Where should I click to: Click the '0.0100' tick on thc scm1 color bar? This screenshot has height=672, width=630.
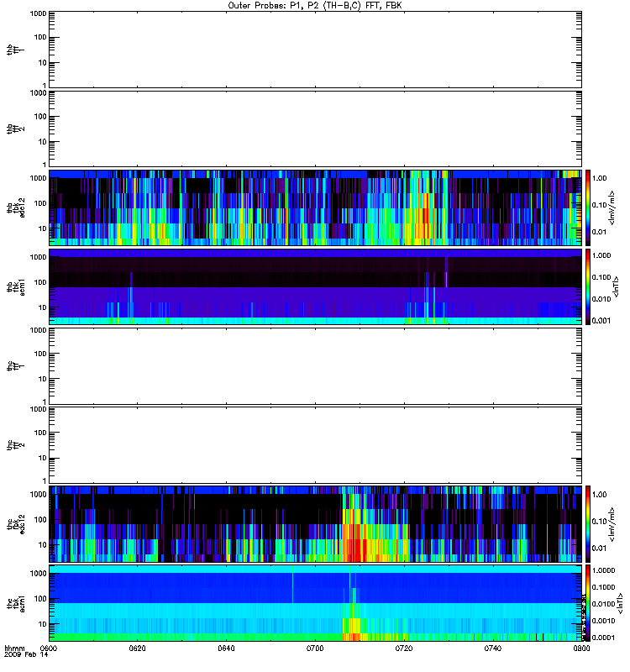pos(603,604)
